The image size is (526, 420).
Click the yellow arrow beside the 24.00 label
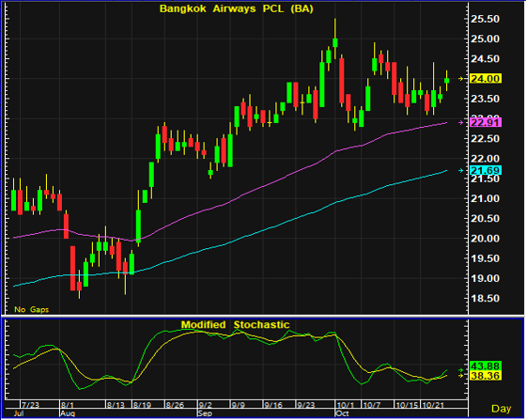pos(461,79)
